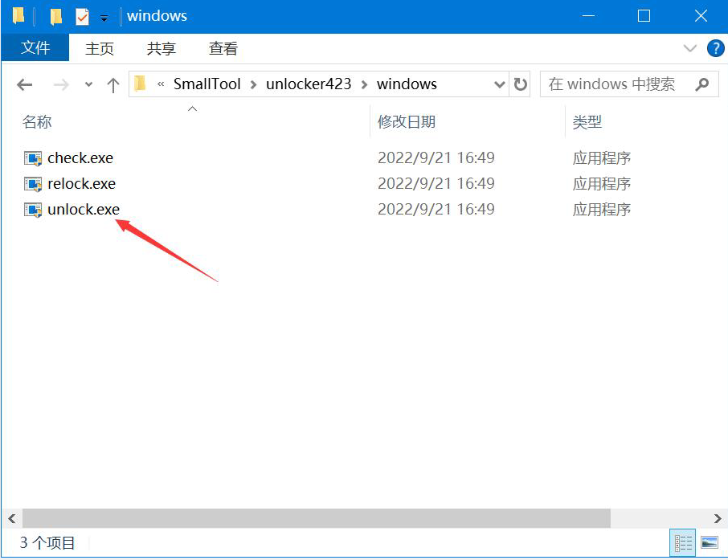Click the folder icon in the title bar
The height and width of the screenshot is (560, 728).
(18, 15)
